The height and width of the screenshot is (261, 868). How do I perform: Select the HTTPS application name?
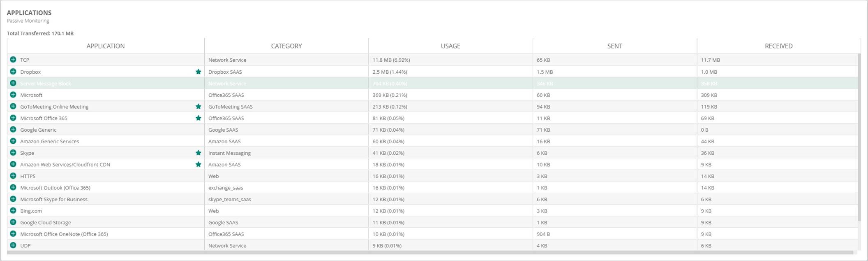28,176
